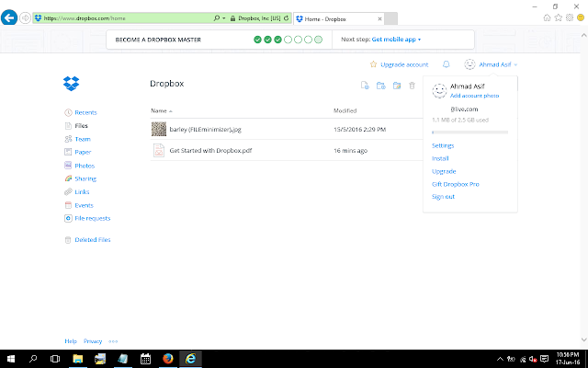The height and width of the screenshot is (368, 588).
Task: Click the account avatar smiley in header
Action: pos(469,64)
